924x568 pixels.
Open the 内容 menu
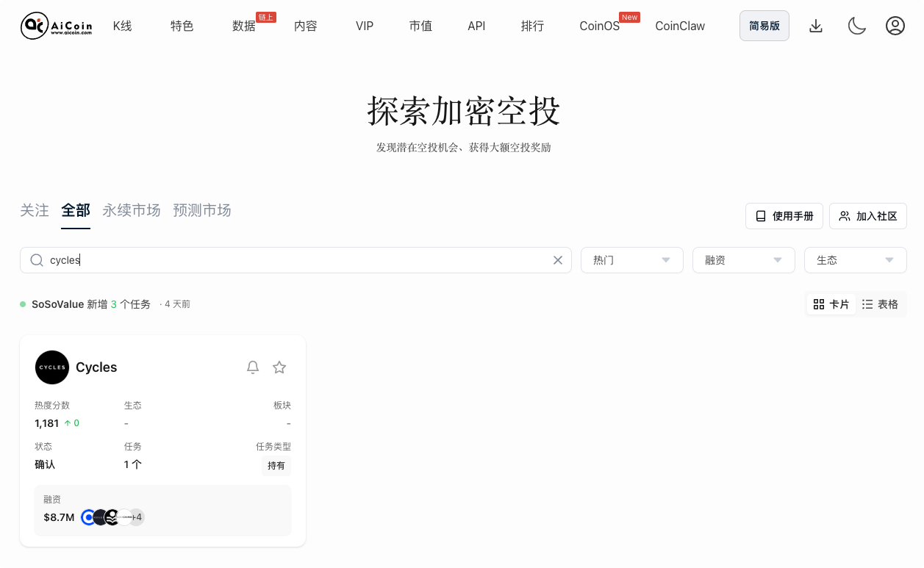click(306, 26)
